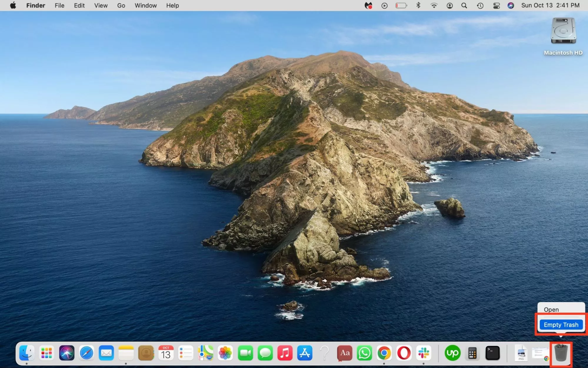This screenshot has height=368, width=588.
Task: Toggle Wi-Fi status menu icon
Action: coord(434,5)
